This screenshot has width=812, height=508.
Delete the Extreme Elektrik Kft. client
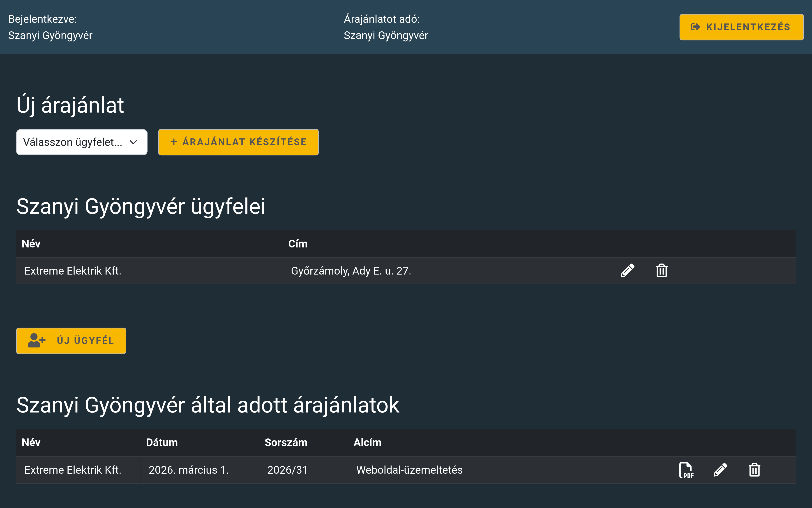coord(661,270)
